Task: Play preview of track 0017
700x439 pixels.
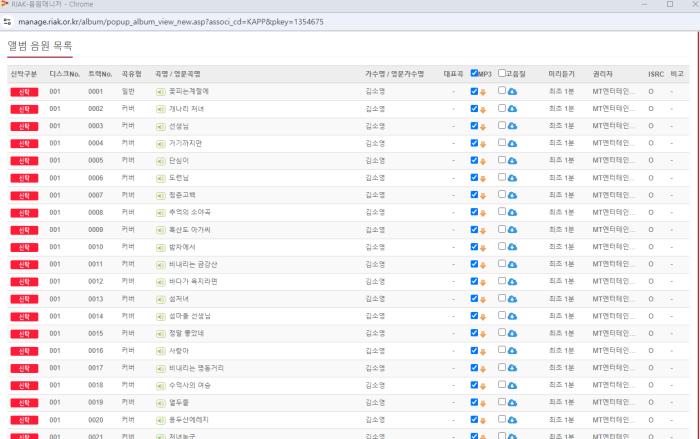Action: click(161, 368)
